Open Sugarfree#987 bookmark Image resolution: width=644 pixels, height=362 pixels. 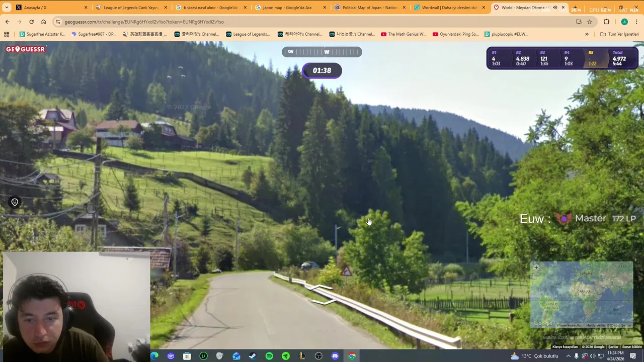pyautogui.click(x=94, y=34)
